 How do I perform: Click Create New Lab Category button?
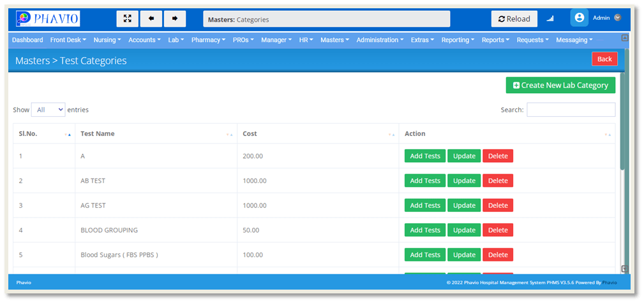(x=560, y=85)
